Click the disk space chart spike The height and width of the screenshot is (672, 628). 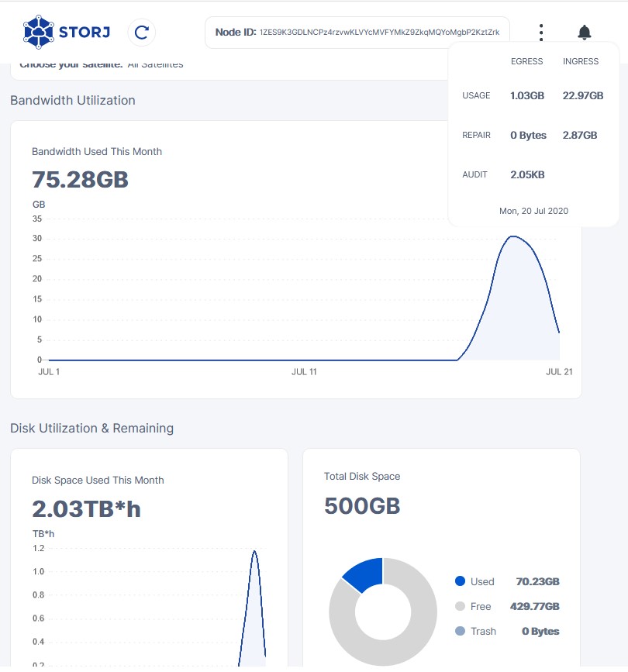254,552
